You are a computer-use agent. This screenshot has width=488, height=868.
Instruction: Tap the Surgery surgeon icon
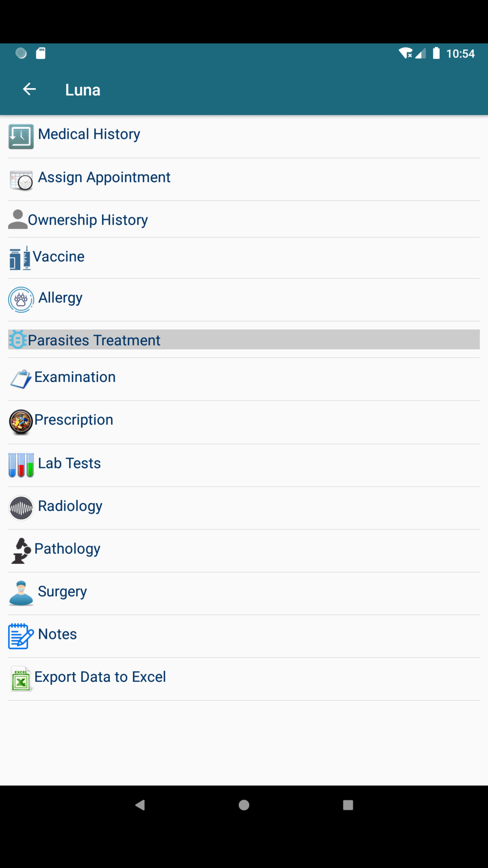point(21,593)
